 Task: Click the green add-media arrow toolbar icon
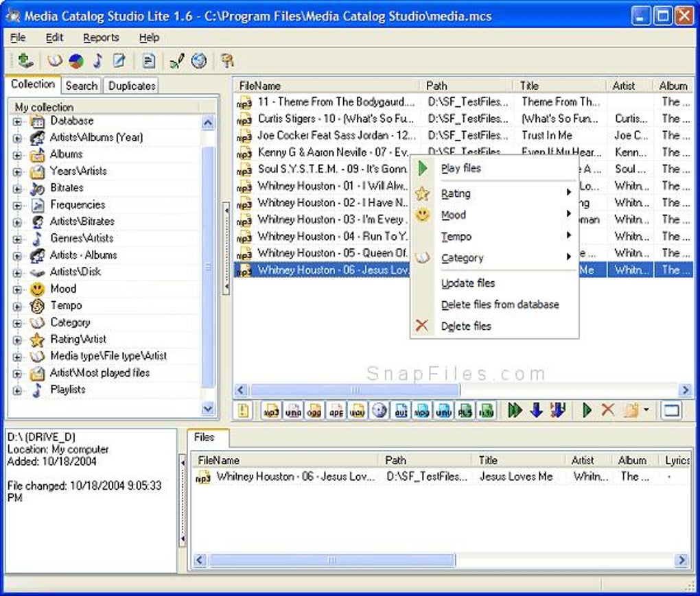click(25, 61)
